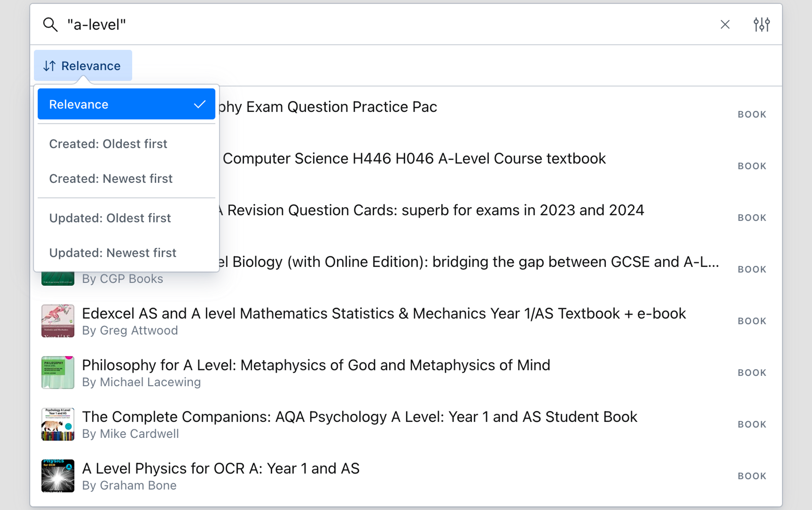
Task: Sort by Updated: Oldest first
Action: tap(110, 218)
